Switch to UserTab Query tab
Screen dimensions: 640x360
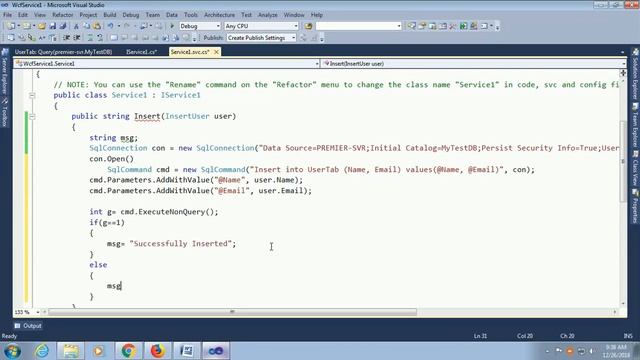pos(63,52)
